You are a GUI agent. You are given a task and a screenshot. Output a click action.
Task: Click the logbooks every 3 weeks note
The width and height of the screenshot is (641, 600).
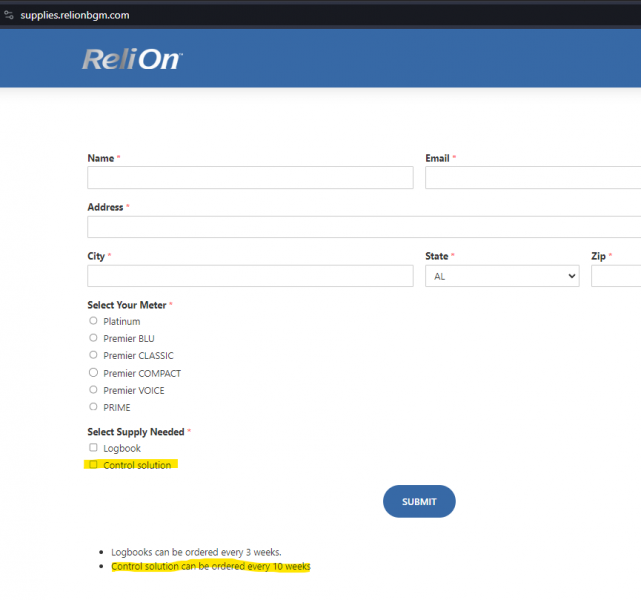tap(196, 552)
